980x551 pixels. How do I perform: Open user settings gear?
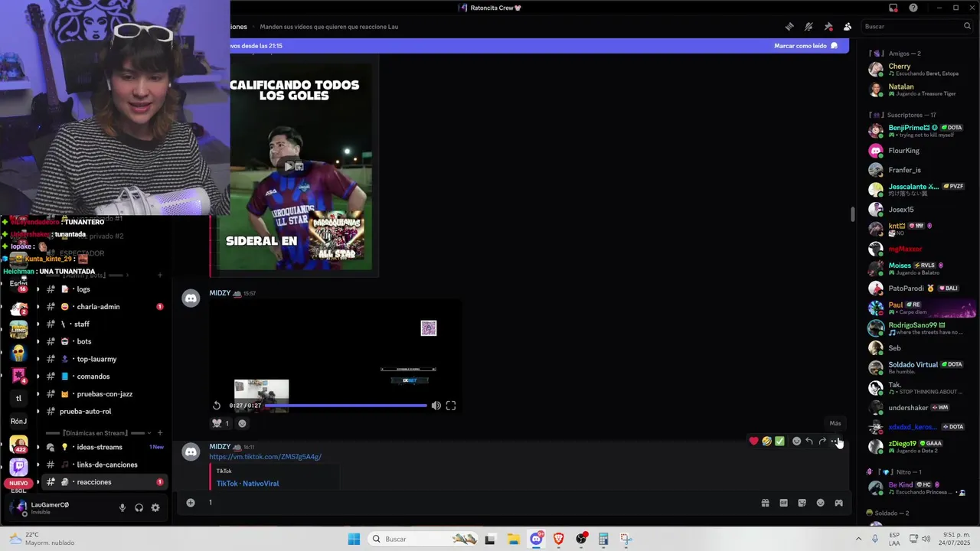[x=155, y=507]
